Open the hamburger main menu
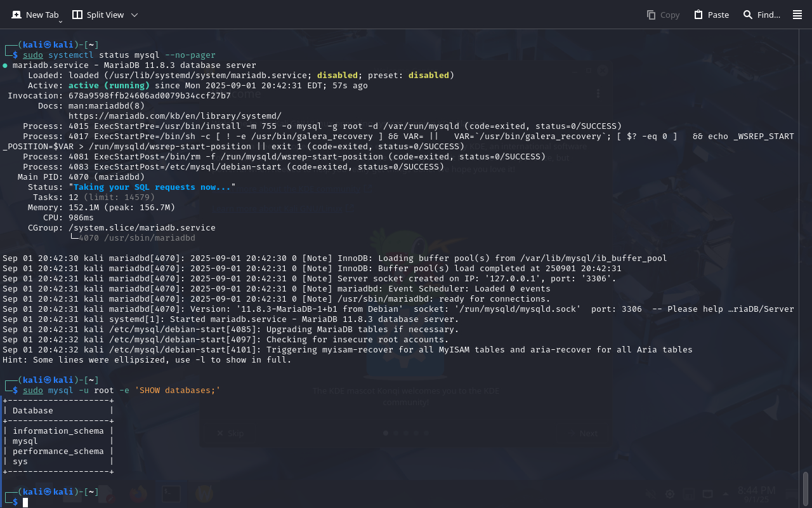The image size is (812, 508). 797,15
